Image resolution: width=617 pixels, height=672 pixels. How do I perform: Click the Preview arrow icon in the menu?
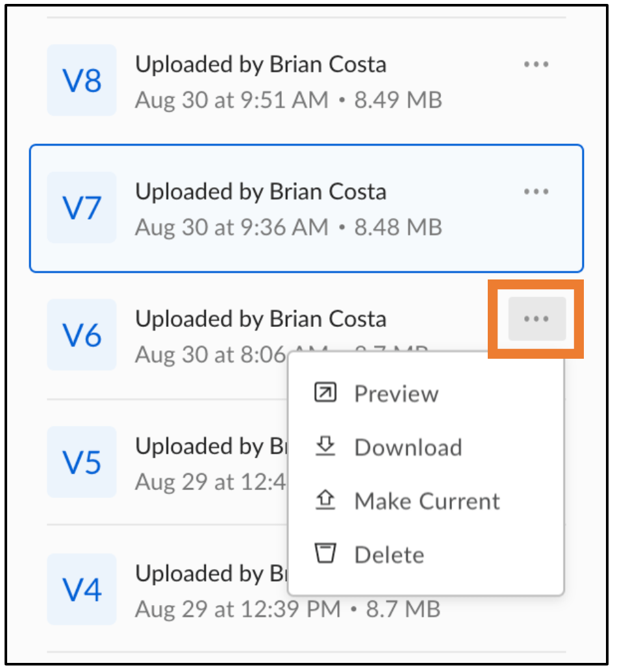click(x=325, y=393)
